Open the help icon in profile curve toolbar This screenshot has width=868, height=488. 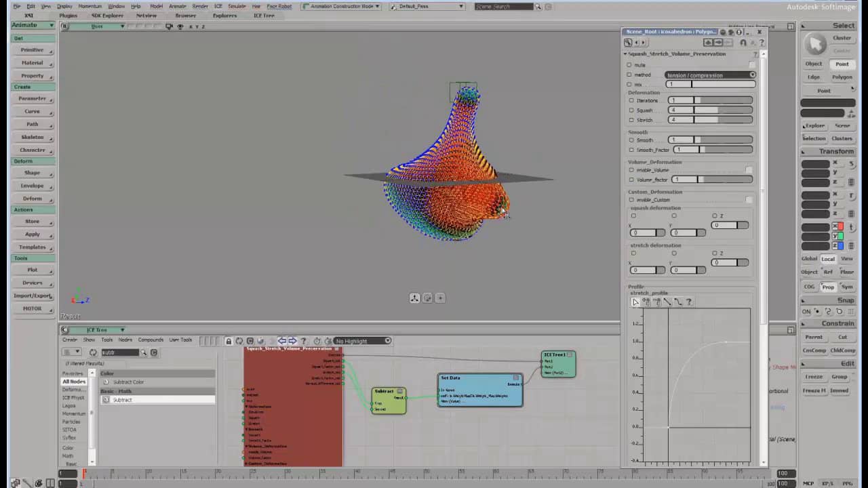(689, 302)
